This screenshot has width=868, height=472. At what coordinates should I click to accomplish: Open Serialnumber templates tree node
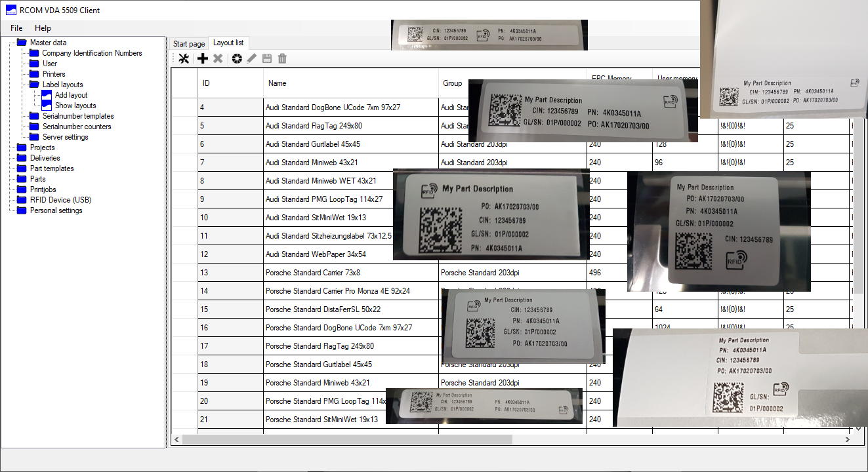click(78, 116)
